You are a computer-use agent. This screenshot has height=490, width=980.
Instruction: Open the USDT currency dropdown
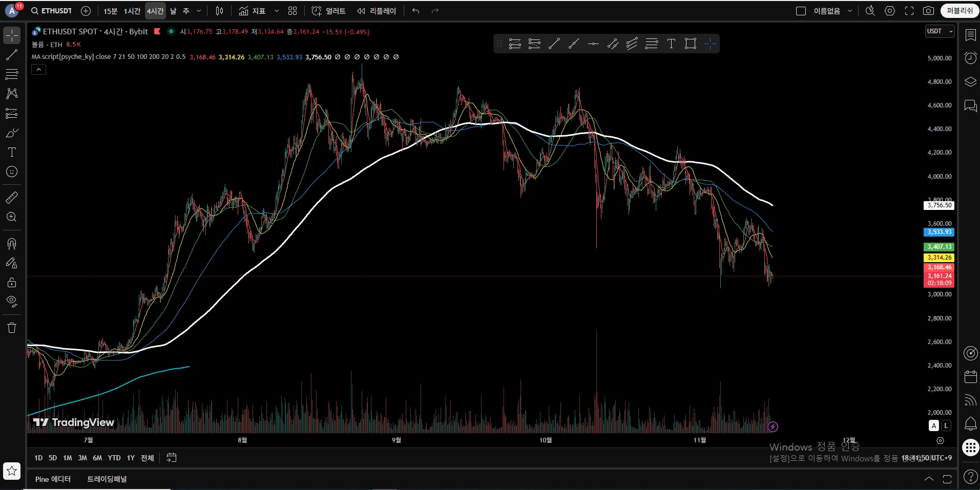pos(940,31)
